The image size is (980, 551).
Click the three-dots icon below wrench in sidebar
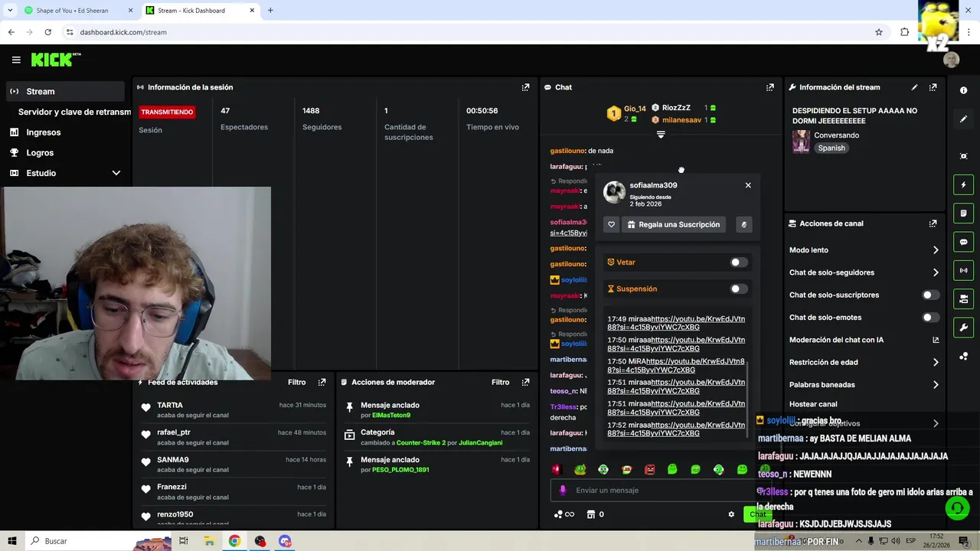click(x=963, y=356)
